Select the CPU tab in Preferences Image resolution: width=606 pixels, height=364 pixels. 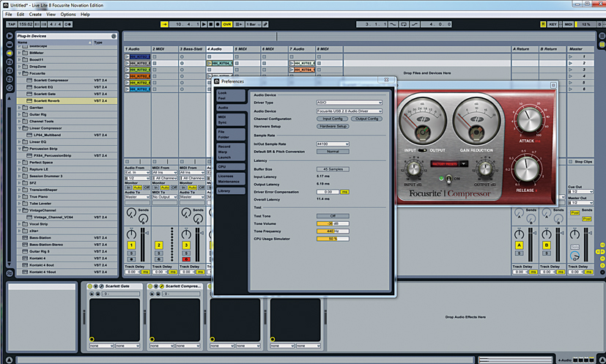[231, 166]
